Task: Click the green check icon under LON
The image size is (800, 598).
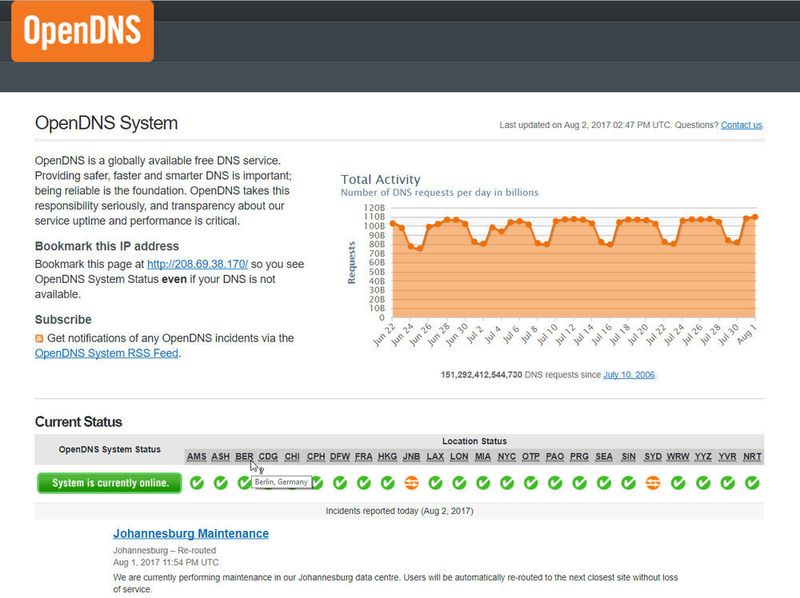Action: tap(459, 483)
